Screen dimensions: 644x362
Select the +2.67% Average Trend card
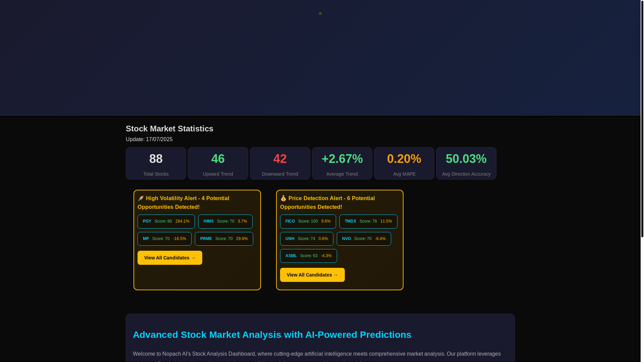pyautogui.click(x=342, y=164)
